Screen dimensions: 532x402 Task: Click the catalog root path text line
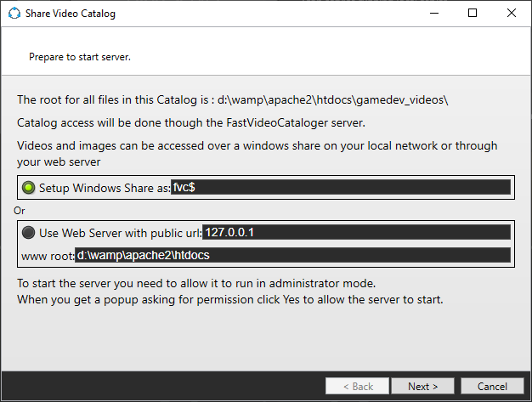pos(232,99)
